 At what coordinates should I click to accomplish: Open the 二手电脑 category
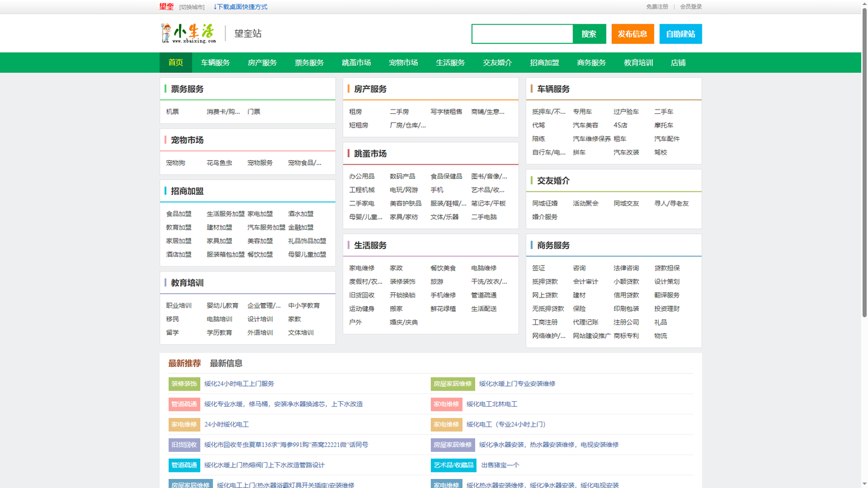[484, 217]
